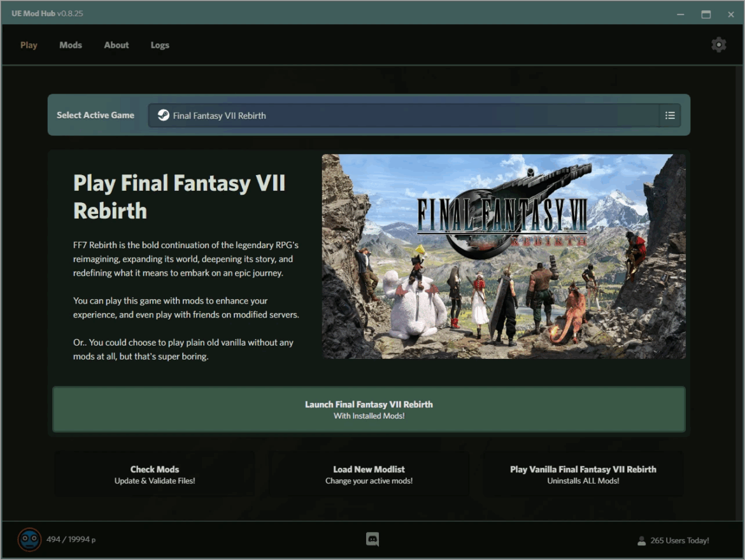Open the settings gear icon
745x560 pixels.
718,45
